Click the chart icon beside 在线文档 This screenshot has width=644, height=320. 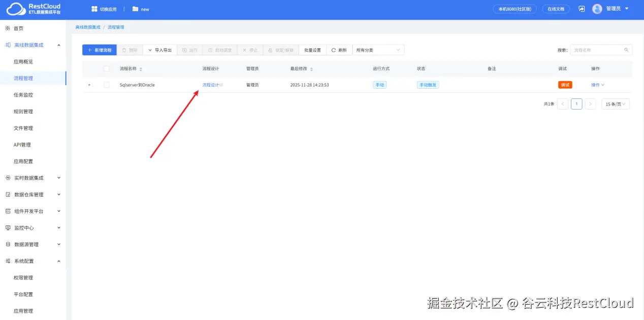pos(582,9)
